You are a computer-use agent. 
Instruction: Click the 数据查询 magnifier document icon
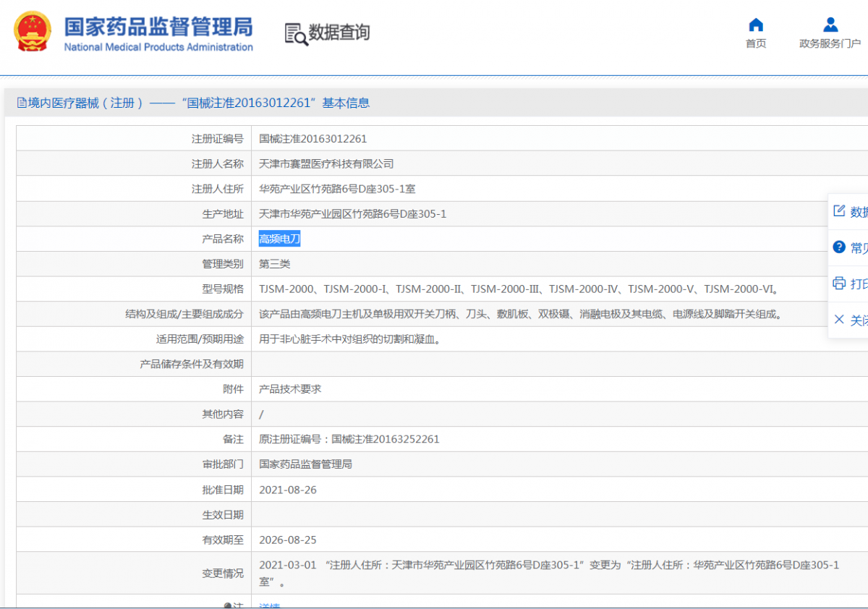(296, 34)
